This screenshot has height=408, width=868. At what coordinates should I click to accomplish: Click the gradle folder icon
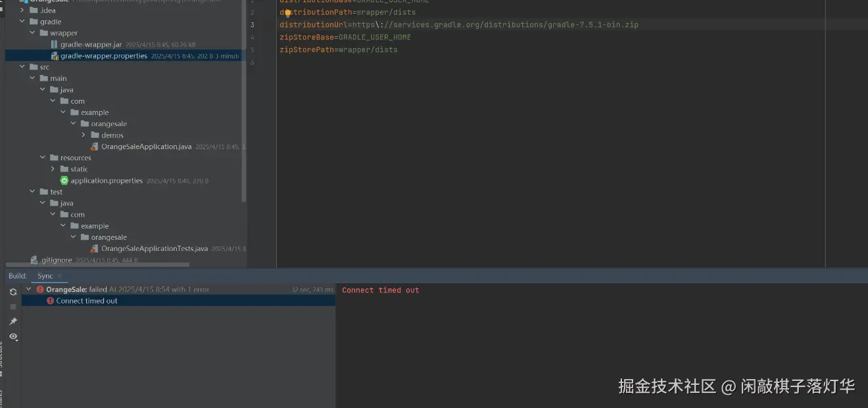[34, 22]
